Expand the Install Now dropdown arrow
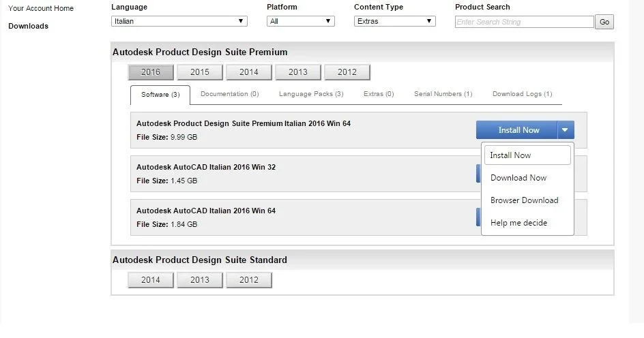644x338 pixels. coord(566,130)
